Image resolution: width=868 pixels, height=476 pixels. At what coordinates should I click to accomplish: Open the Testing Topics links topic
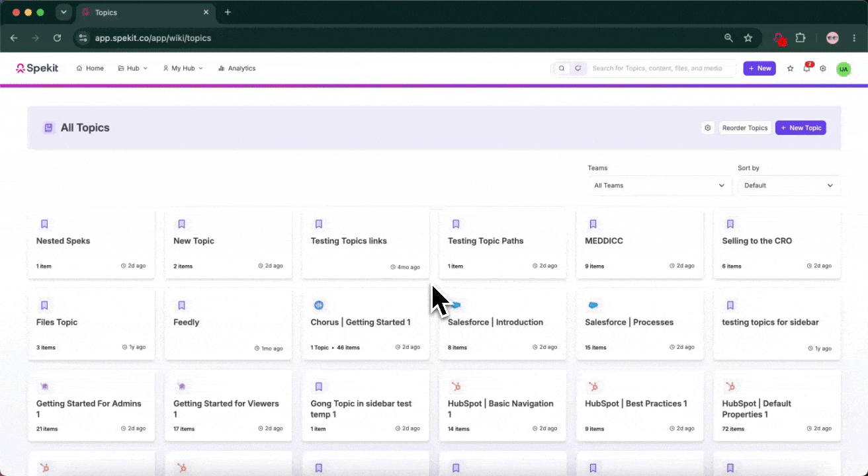(x=365, y=245)
